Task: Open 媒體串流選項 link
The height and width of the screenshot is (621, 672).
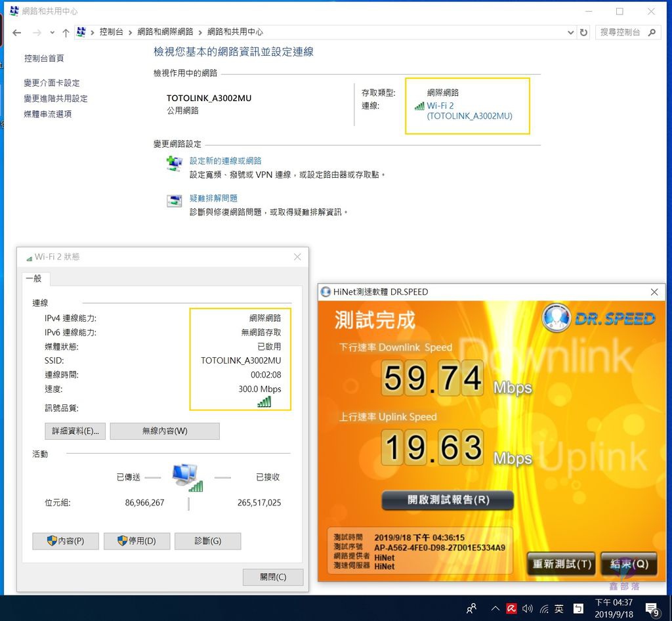Action: coord(48,114)
